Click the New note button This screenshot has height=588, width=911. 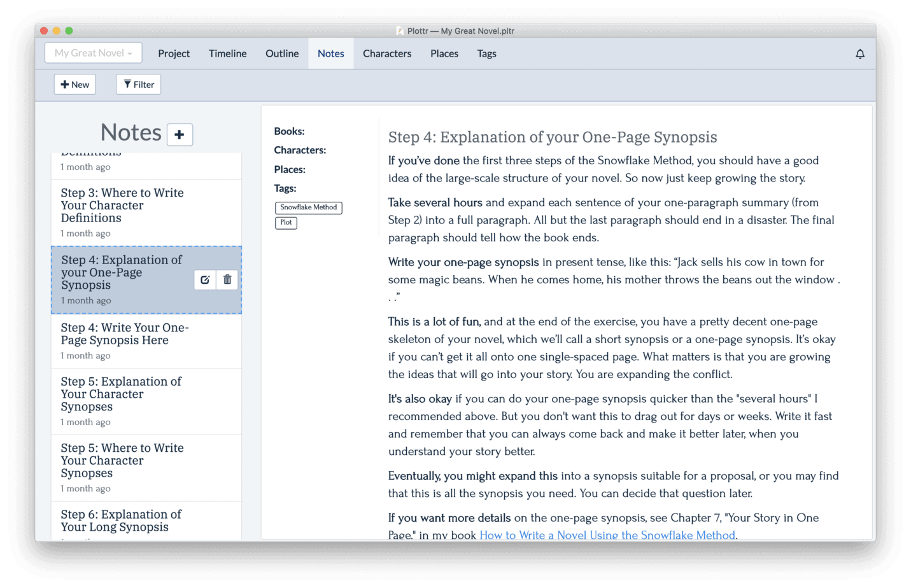click(75, 85)
